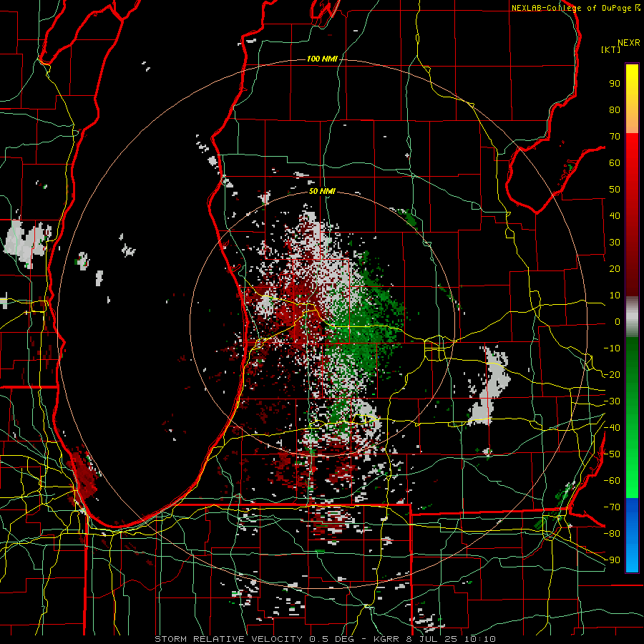Viewport: 644px width, 644px height.
Task: Click the 80 value on the velocity scale
Action: click(x=615, y=109)
